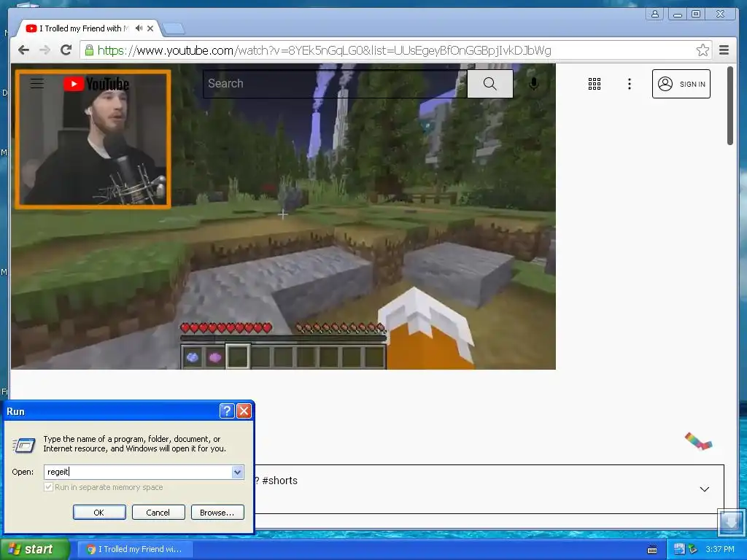
Task: Click the Run dialog help question button
Action: coord(227,411)
